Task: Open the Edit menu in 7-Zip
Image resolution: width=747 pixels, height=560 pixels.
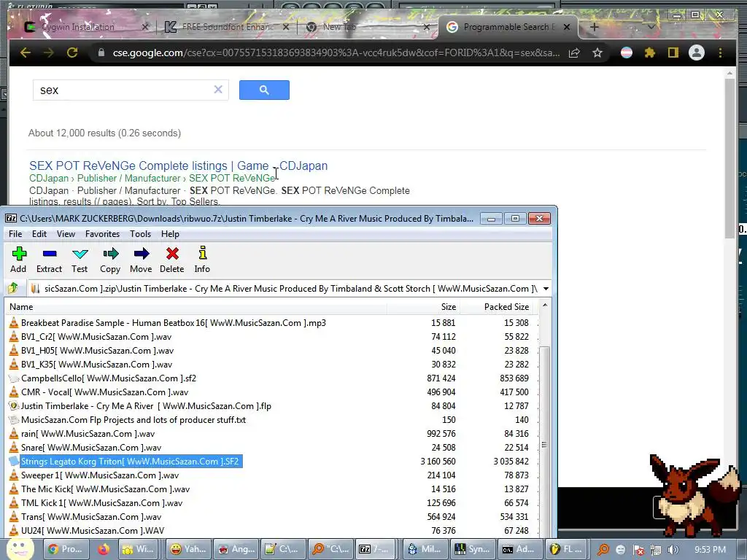Action: point(39,234)
